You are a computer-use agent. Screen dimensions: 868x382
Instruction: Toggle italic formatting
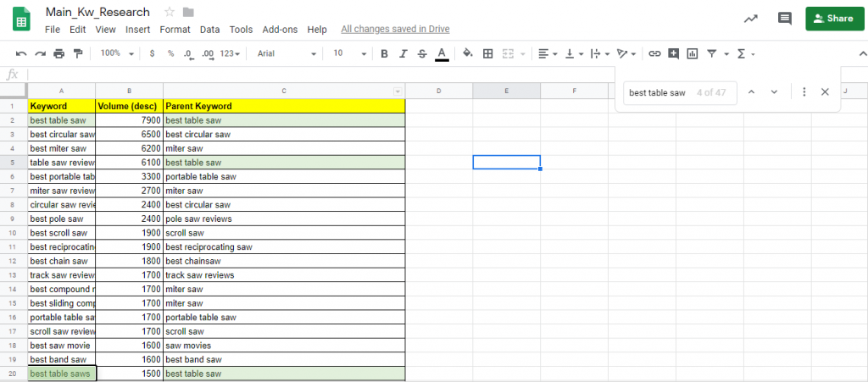(403, 53)
